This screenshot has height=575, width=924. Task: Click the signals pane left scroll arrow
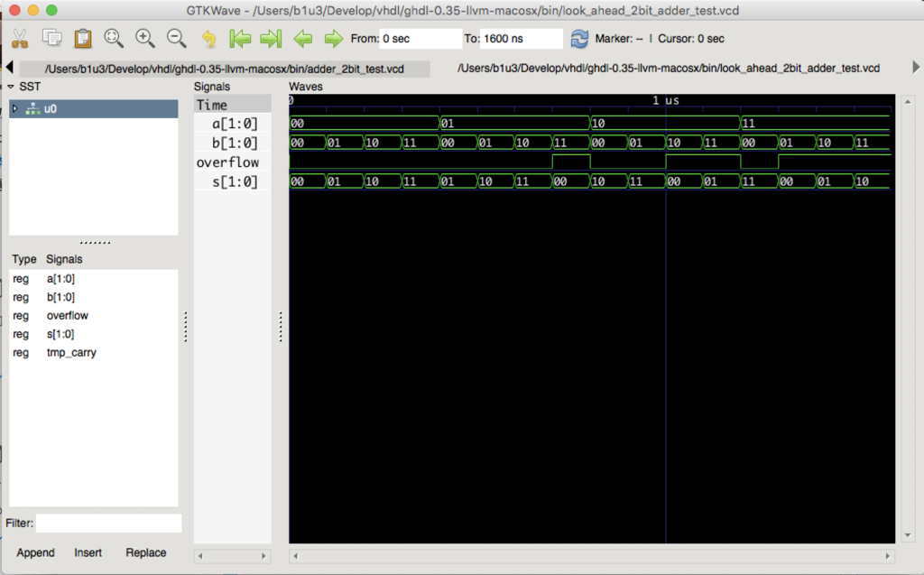[x=201, y=556]
